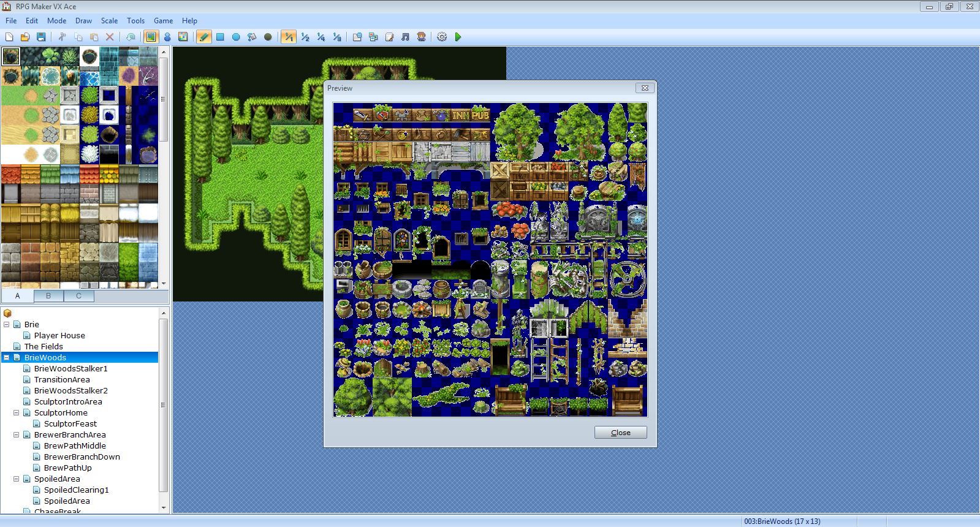Click the Undo arrow icon
Image resolution: width=980 pixels, height=527 pixels.
[x=131, y=37]
